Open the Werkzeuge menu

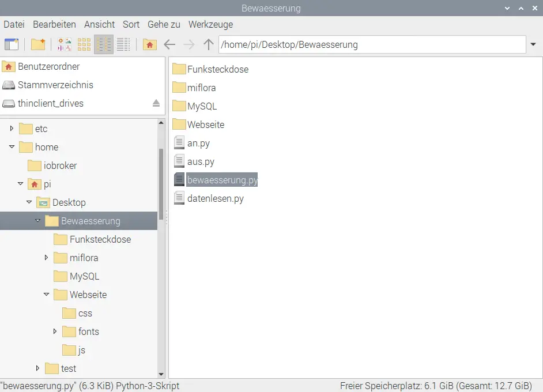tap(210, 25)
